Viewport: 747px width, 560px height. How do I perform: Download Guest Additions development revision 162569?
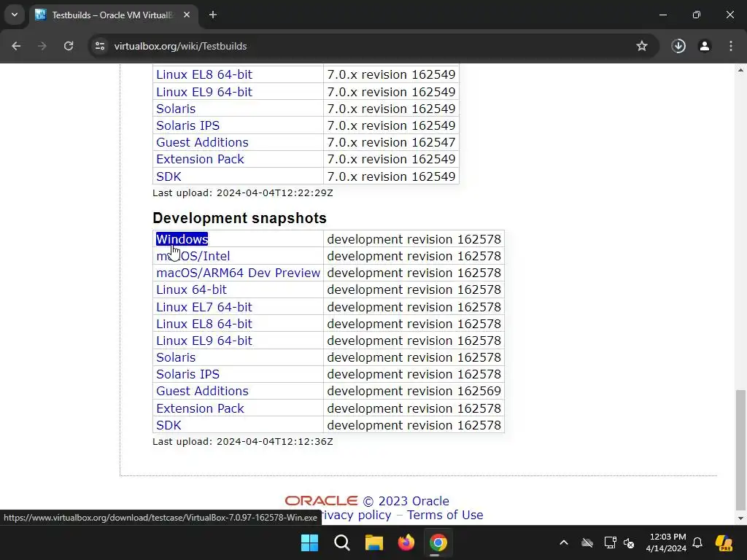coord(203,391)
